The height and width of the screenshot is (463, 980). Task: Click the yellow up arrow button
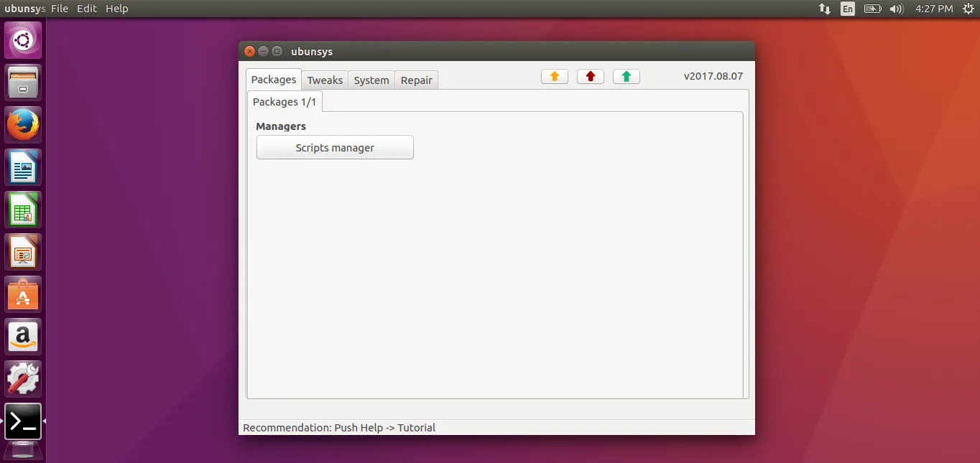point(554,77)
